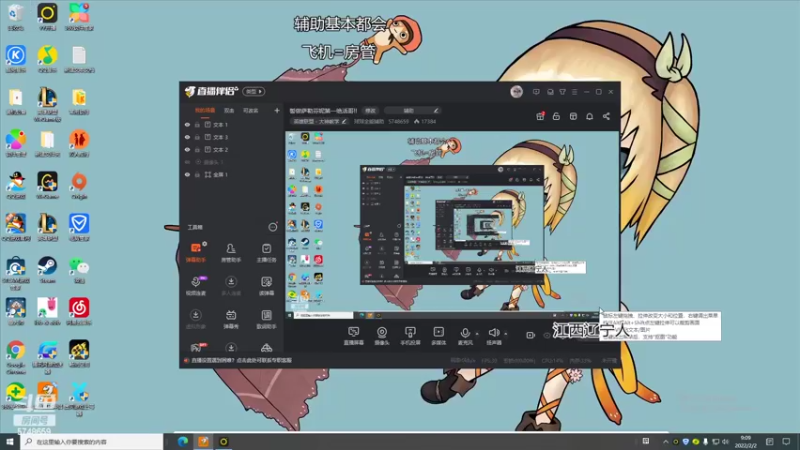Open the 房管助手 tool
The width and height of the screenshot is (800, 450).
tap(231, 253)
